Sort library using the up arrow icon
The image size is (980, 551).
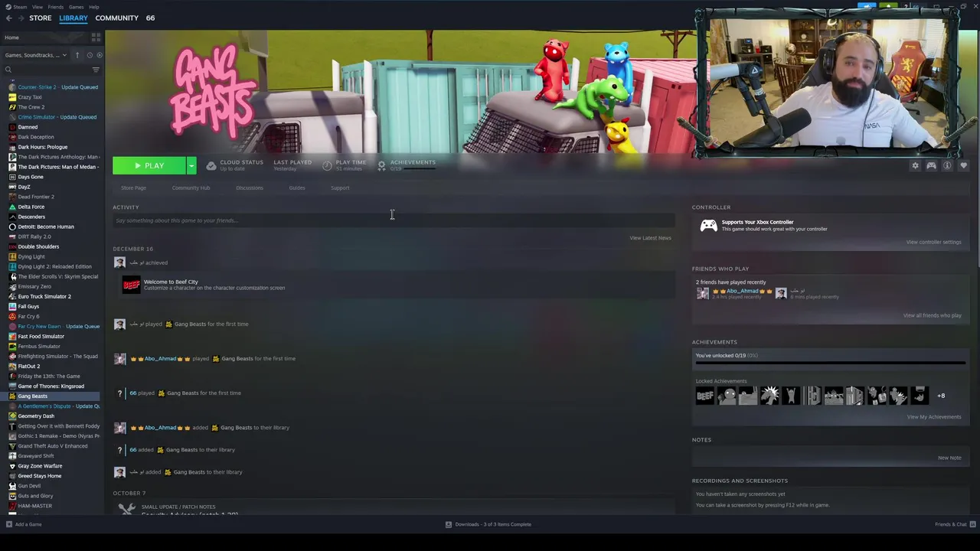point(77,55)
